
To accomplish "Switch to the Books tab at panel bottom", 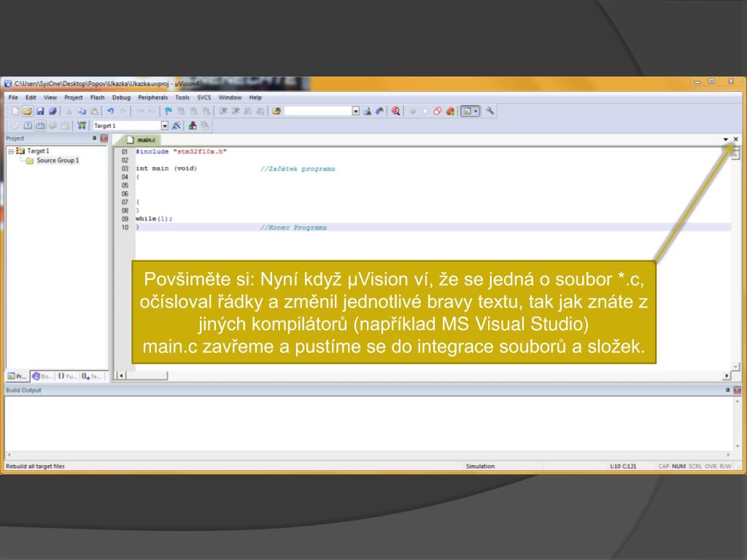I will point(42,376).
